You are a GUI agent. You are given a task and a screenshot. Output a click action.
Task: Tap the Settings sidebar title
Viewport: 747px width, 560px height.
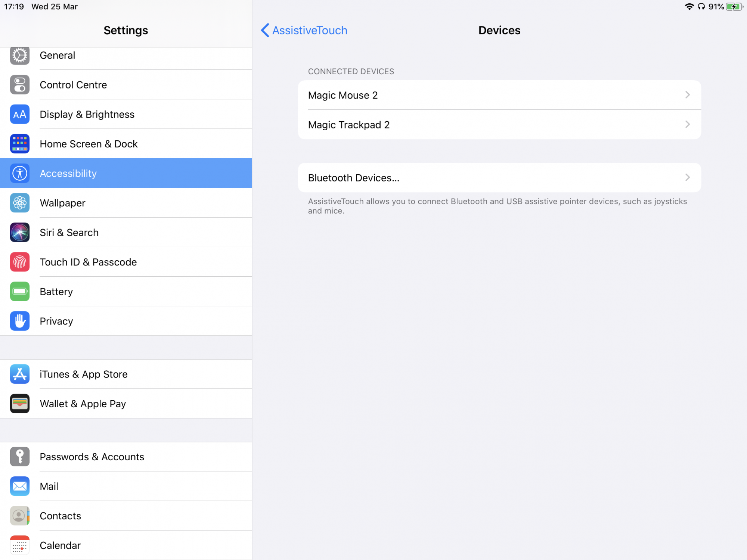(x=126, y=30)
